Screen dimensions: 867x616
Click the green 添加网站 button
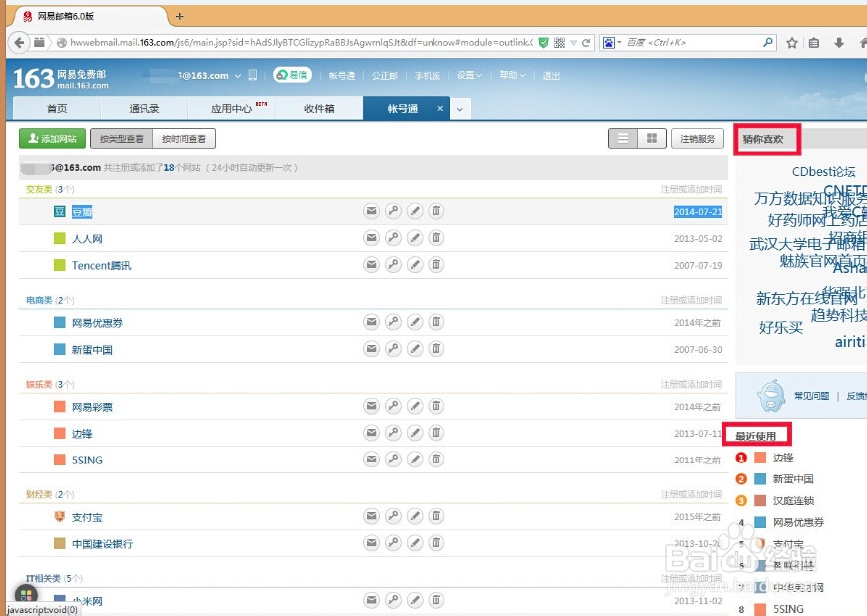(x=53, y=139)
